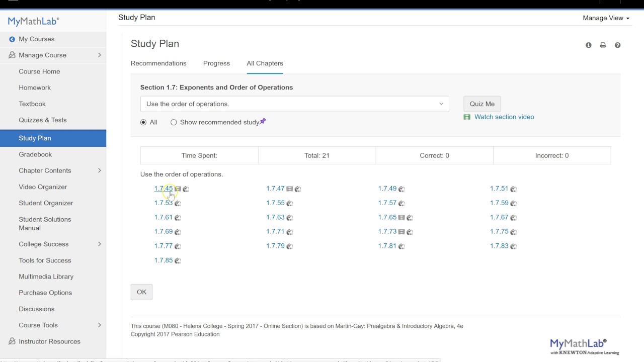Switch to the Recommendations tab
The image size is (644, 362).
point(158,63)
